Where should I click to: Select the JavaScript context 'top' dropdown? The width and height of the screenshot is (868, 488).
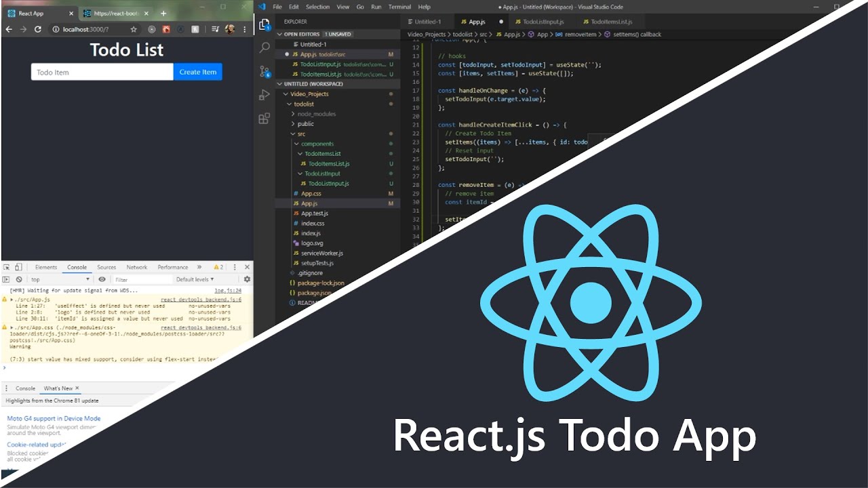[59, 279]
